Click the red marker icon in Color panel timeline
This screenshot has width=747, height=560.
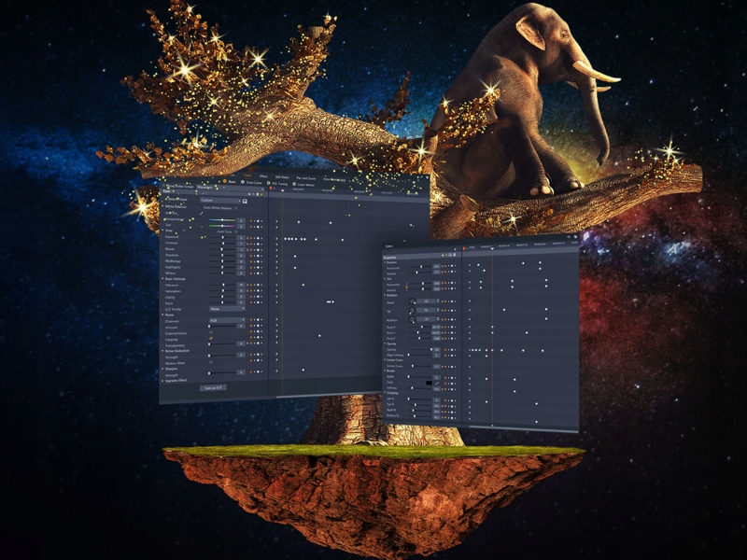[271, 189]
